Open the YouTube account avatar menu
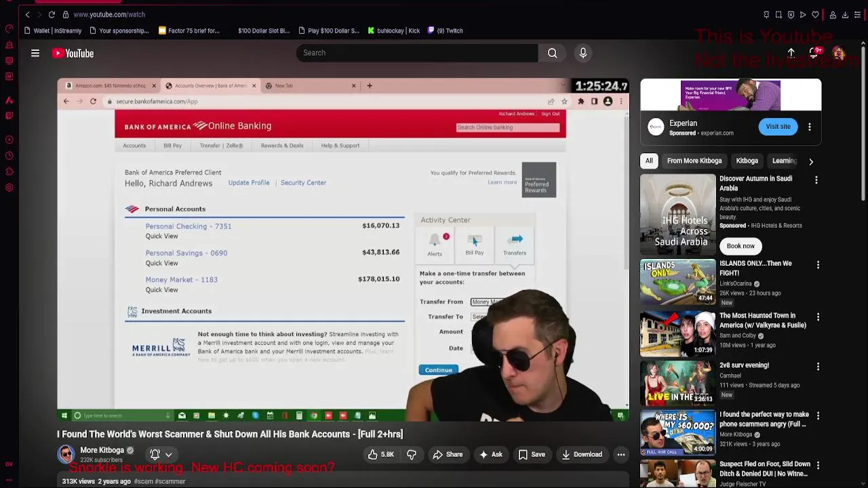 point(839,53)
